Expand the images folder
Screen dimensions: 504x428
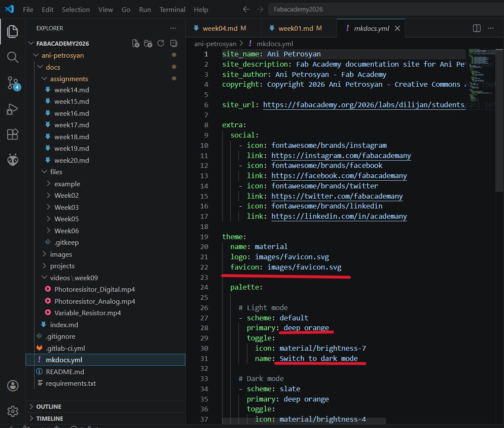pos(61,254)
